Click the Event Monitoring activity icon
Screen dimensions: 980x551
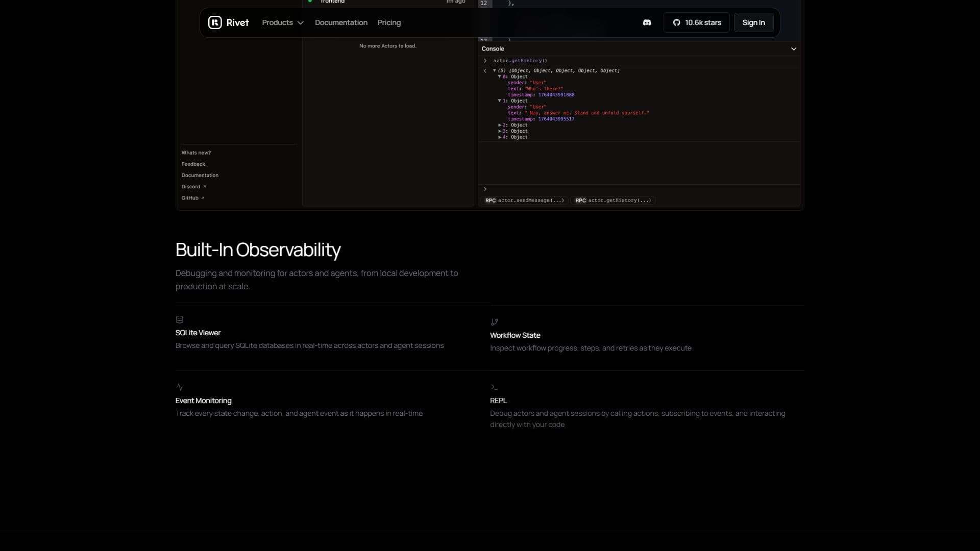180,387
